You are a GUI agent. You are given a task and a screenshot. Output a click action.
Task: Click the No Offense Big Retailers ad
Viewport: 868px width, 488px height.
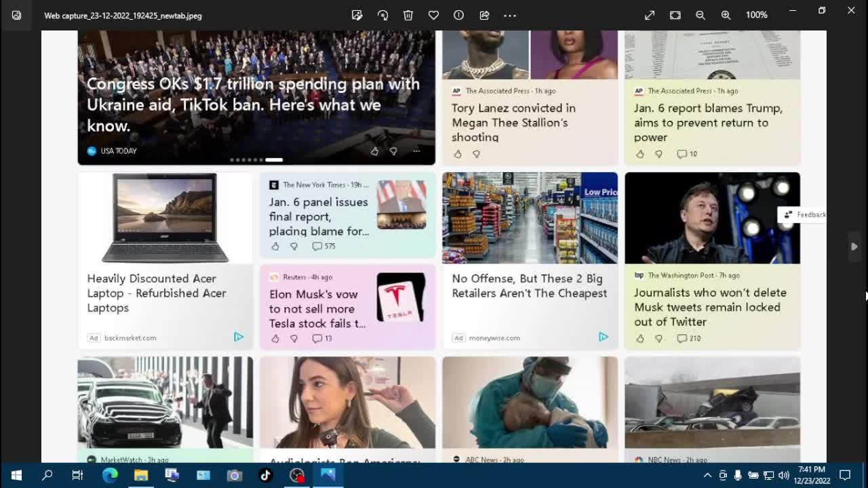pyautogui.click(x=530, y=286)
